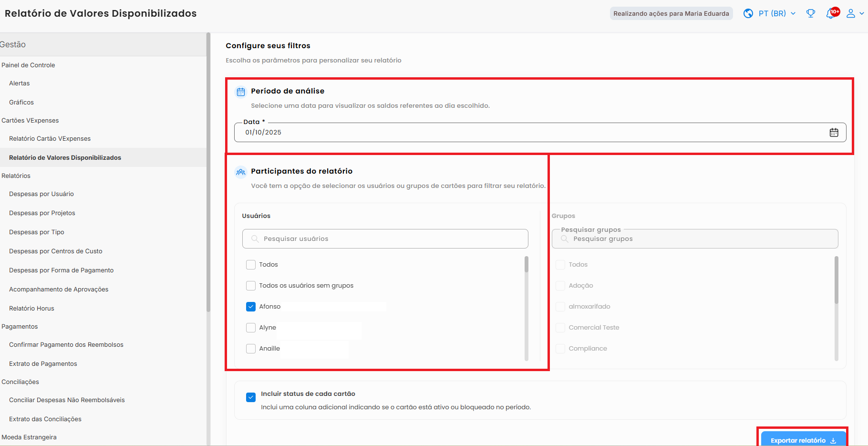Open the calendar picker icon in Data field
The height and width of the screenshot is (446, 868).
pyautogui.click(x=833, y=133)
